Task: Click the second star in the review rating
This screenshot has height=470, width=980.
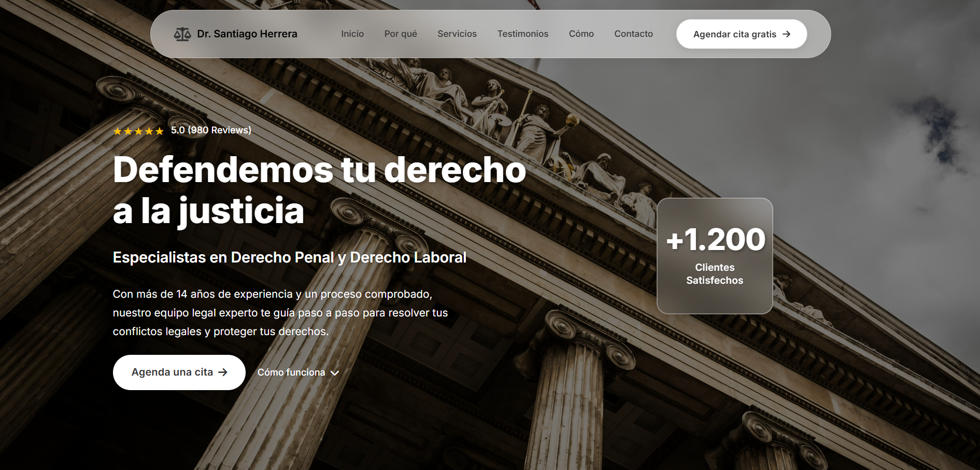Action: [127, 131]
